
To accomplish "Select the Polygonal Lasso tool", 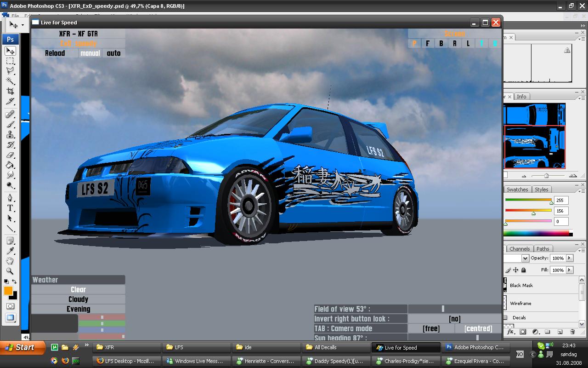I will pyautogui.click(x=10, y=71).
